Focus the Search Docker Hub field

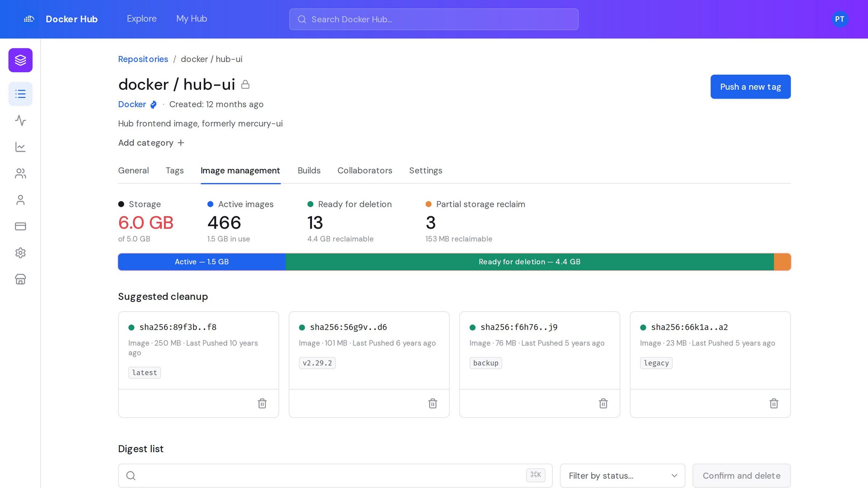(x=434, y=19)
